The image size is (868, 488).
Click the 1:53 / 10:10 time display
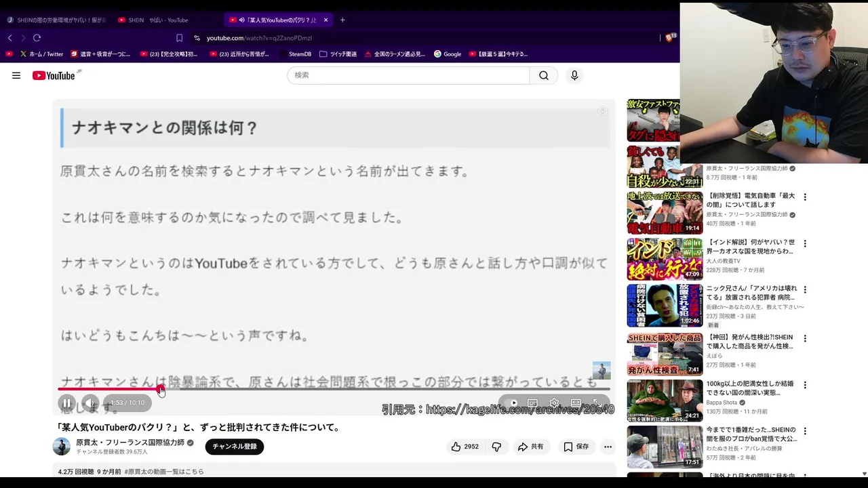[127, 403]
